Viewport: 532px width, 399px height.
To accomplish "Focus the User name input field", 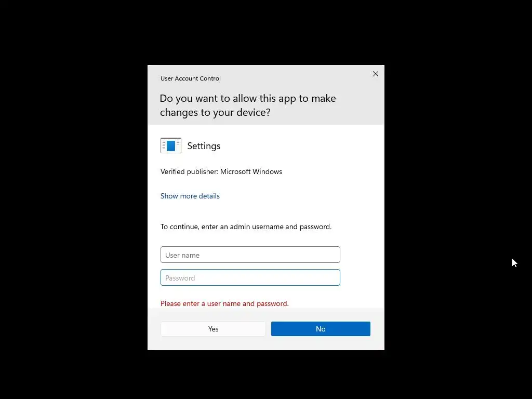I will pos(250,255).
